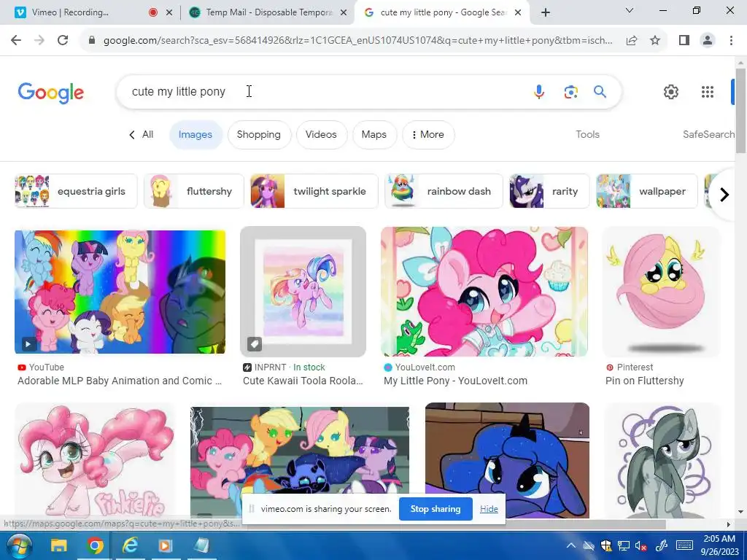Click the vertical page scrollbar
The image size is (747, 560).
pyautogui.click(x=740, y=112)
